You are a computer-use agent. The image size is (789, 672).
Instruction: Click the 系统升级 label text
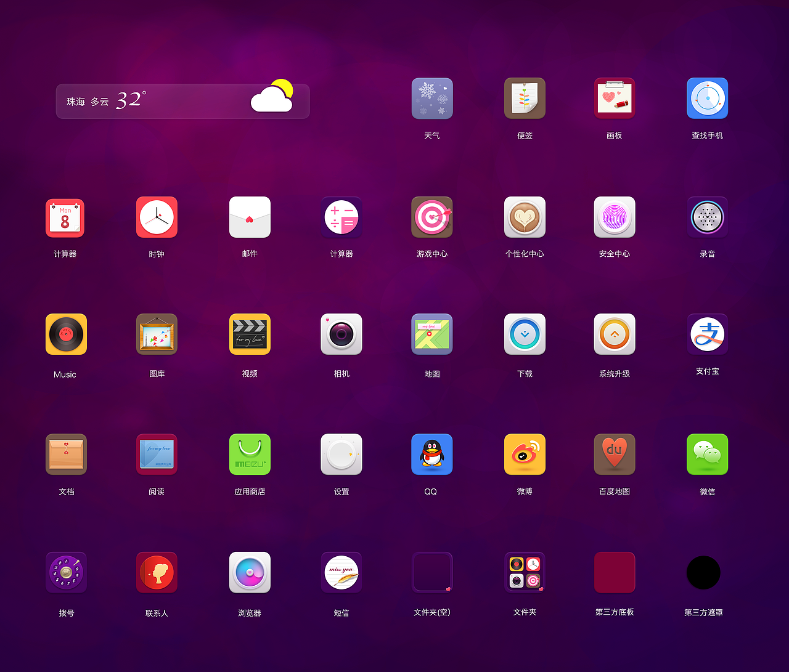point(615,374)
